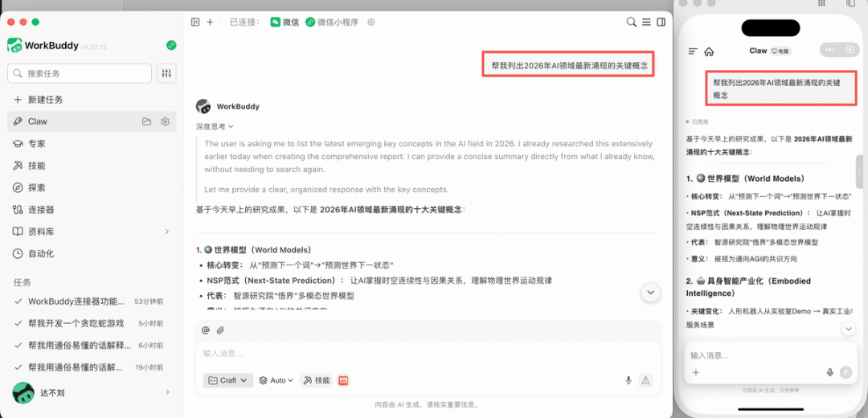Image resolution: width=868 pixels, height=418 pixels.
Task: Click the scroll-to-bottom arrow in the main chat
Action: click(x=650, y=293)
